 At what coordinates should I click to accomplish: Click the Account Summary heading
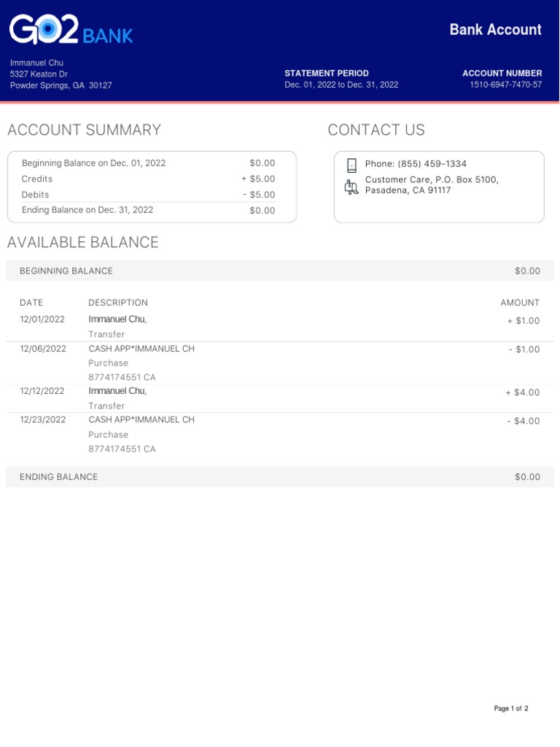[84, 131]
